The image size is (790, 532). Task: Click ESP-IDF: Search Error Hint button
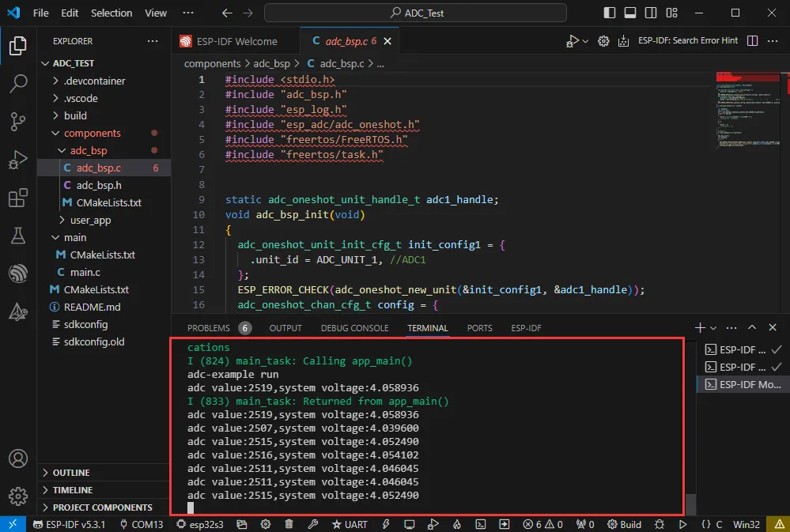coord(687,41)
